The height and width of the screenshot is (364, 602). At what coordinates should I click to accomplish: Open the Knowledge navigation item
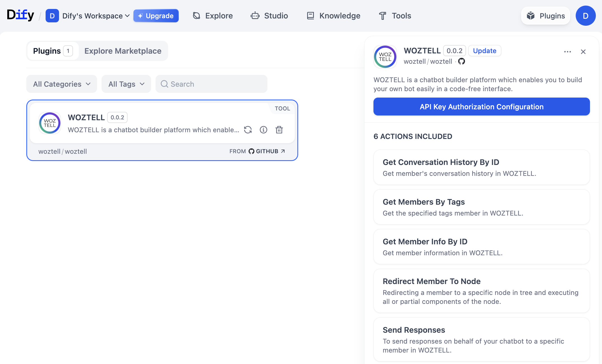point(333,16)
